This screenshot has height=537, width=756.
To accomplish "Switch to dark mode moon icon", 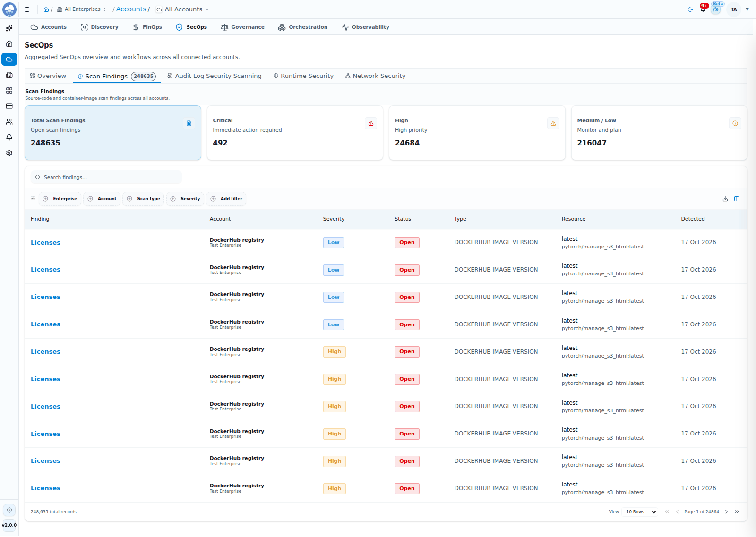I will (690, 9).
